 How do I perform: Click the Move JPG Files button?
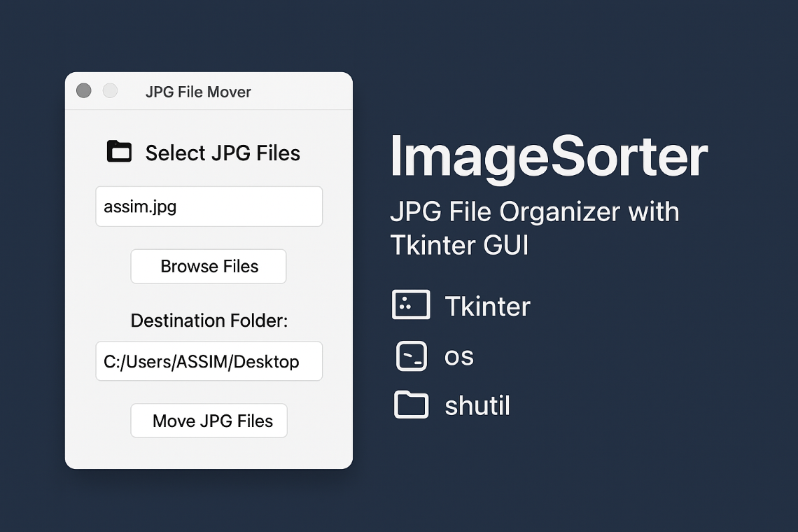coord(209,421)
